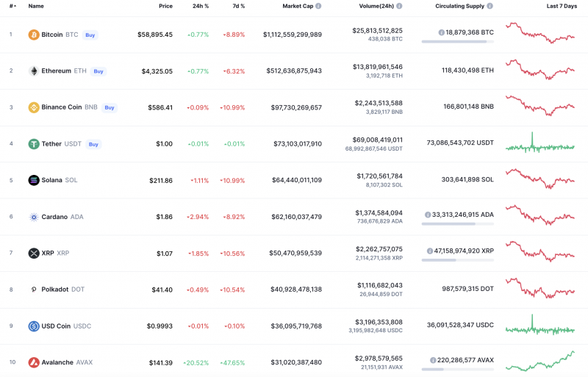Open Tether's 7-day sparkline chart
This screenshot has height=377, width=588.
click(x=540, y=143)
